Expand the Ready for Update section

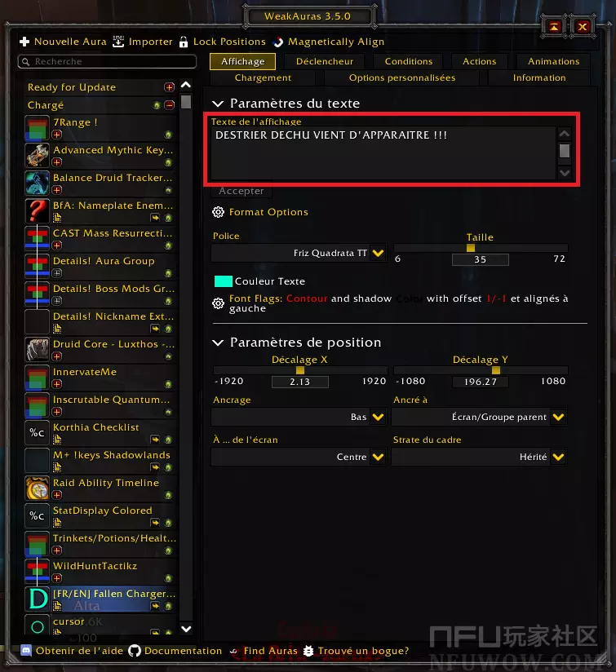point(170,87)
